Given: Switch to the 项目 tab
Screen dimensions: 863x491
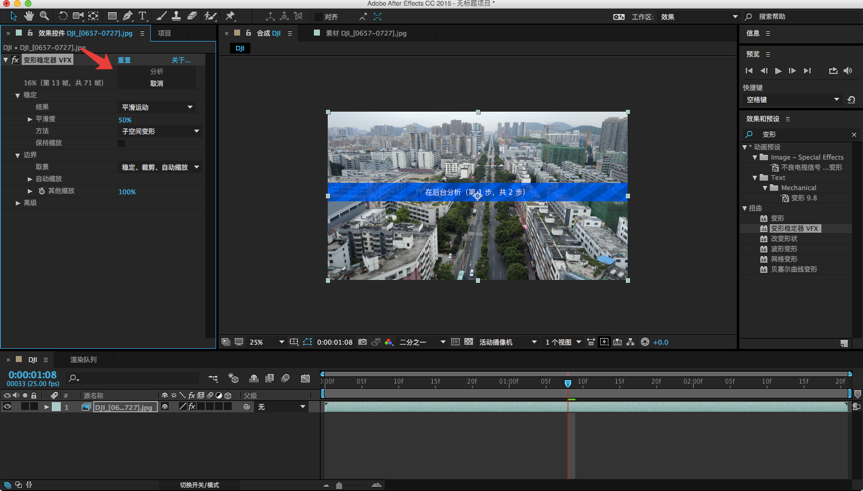Looking at the screenshot, I should tap(164, 33).
